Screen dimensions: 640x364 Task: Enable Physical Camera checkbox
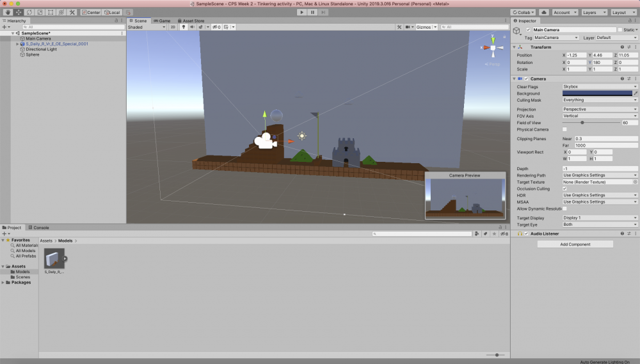pyautogui.click(x=564, y=129)
